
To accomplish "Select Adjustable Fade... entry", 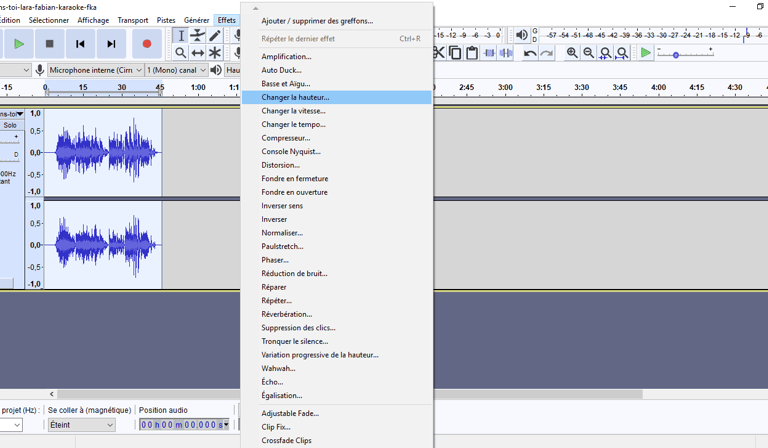I will click(337, 414).
